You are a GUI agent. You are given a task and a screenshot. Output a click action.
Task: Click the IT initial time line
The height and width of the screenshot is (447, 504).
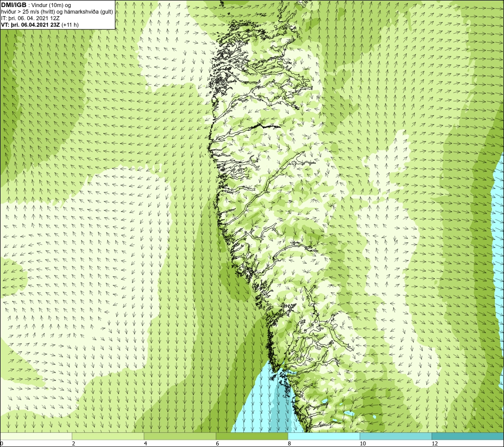pos(30,18)
